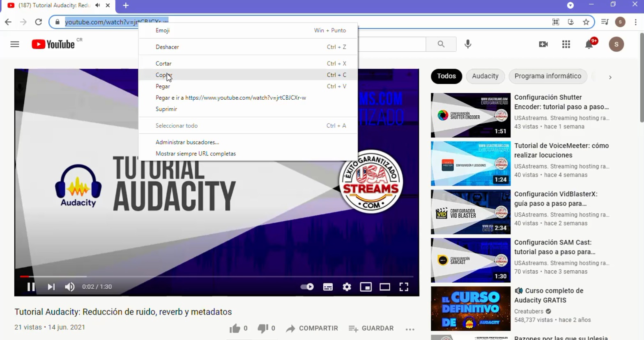Image resolution: width=644 pixels, height=340 pixels.
Task: Click the voice search microphone icon
Action: (x=468, y=44)
